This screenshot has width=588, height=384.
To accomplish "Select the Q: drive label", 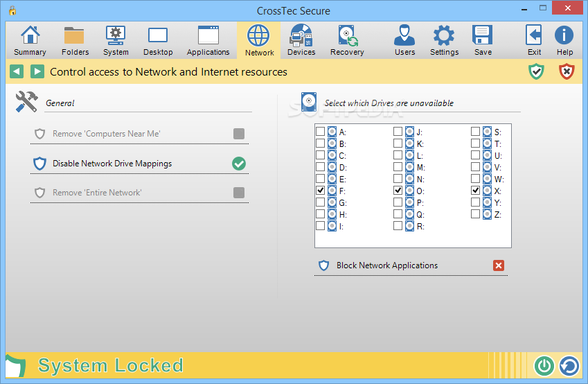I will (x=420, y=214).
